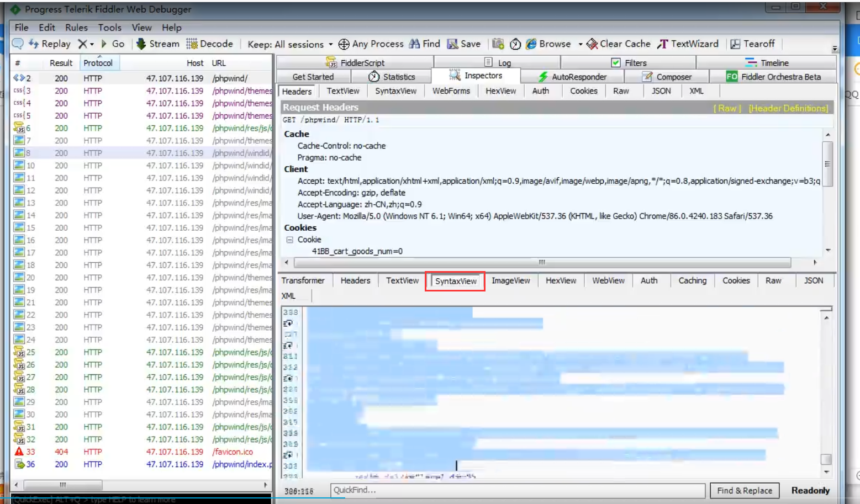This screenshot has height=504, width=860.
Task: Click the QuickFind input field
Action: click(x=518, y=490)
